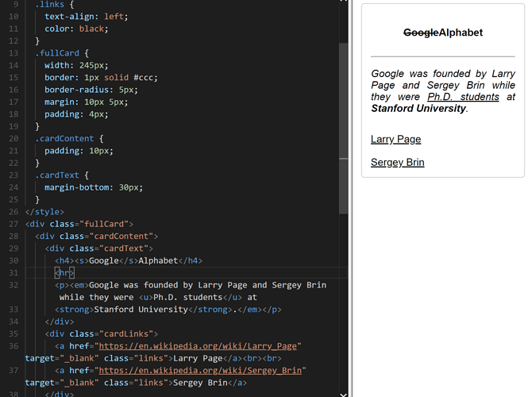This screenshot has width=532, height=397.
Task: Click the div class="cardLinks" tag
Action: pyautogui.click(x=102, y=334)
